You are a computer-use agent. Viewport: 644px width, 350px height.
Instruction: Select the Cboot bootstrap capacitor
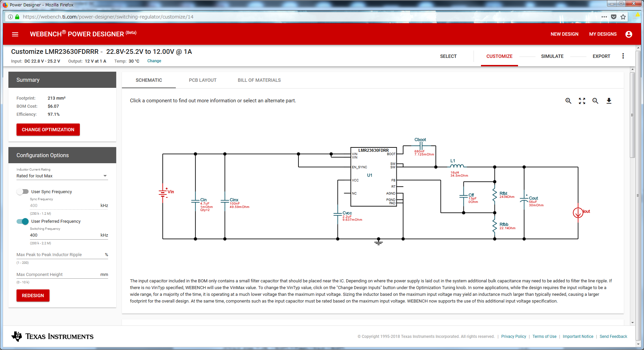click(421, 146)
